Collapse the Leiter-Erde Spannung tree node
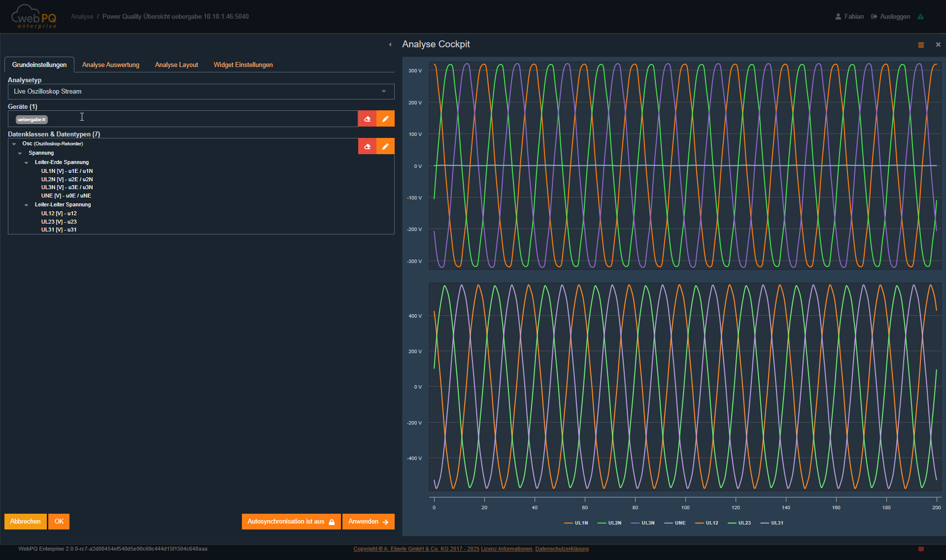Screen dimensions: 946x560 pos(27,163)
